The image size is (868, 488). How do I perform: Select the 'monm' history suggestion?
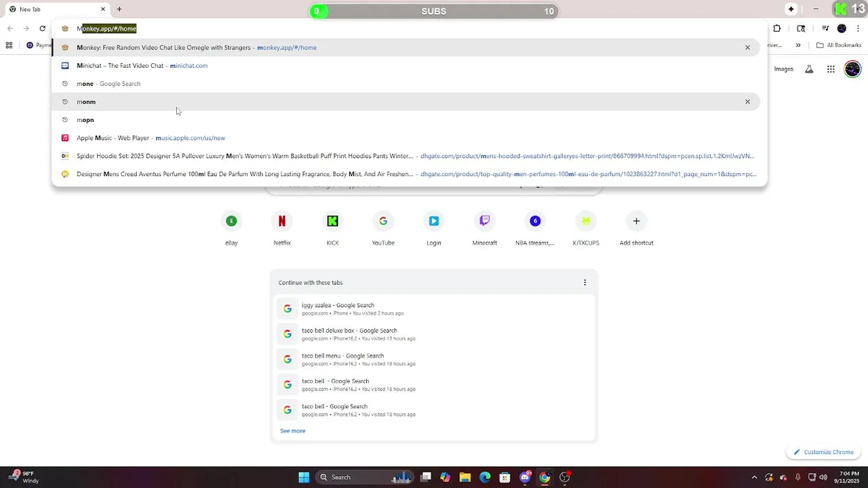[406, 102]
